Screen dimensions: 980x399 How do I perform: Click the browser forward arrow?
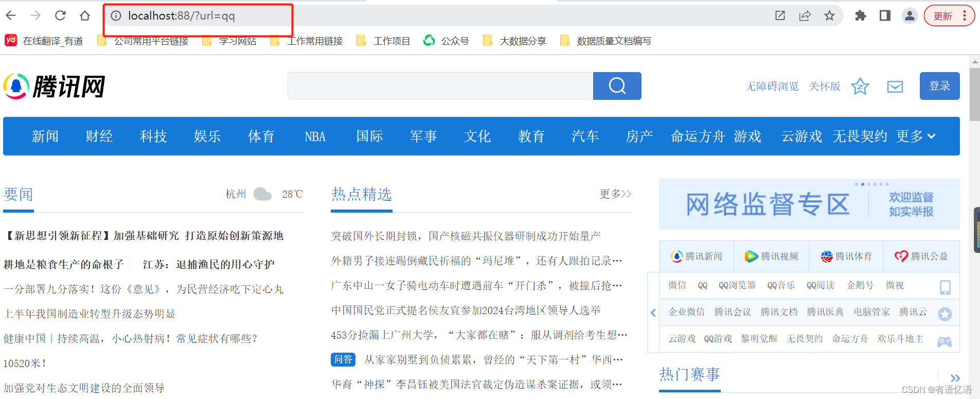pos(35,15)
